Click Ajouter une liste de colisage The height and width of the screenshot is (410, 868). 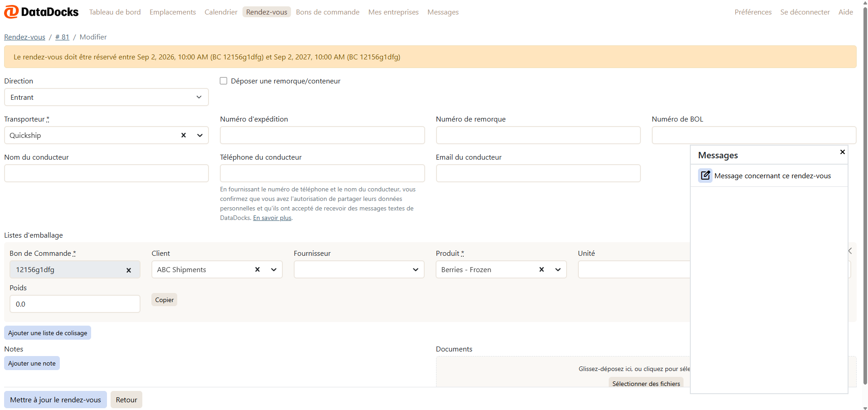48,332
